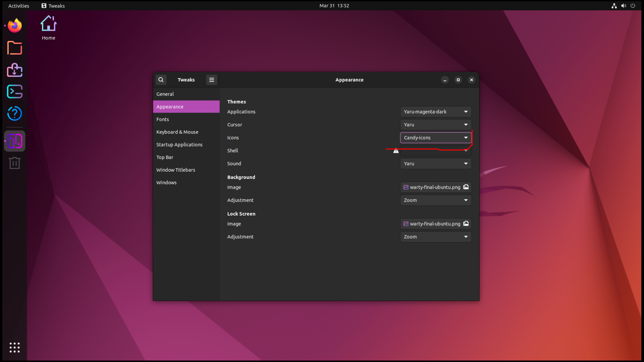Open the Applications theme dropdown
644x362 pixels.
(x=436, y=112)
